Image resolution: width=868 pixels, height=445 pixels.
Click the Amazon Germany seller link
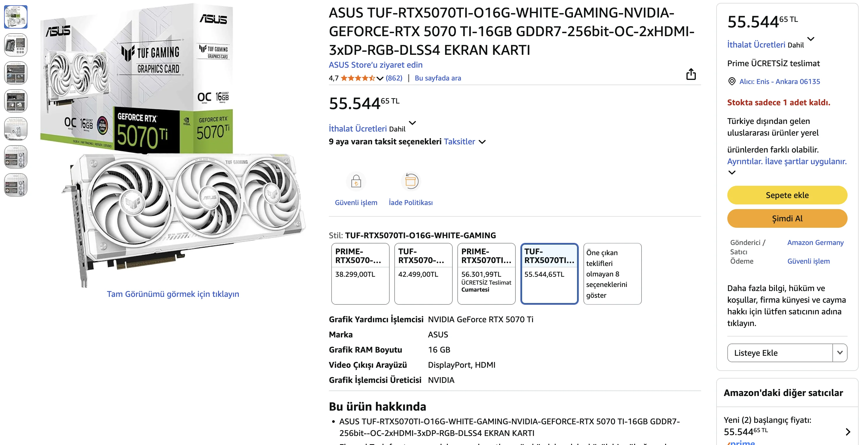tap(816, 242)
